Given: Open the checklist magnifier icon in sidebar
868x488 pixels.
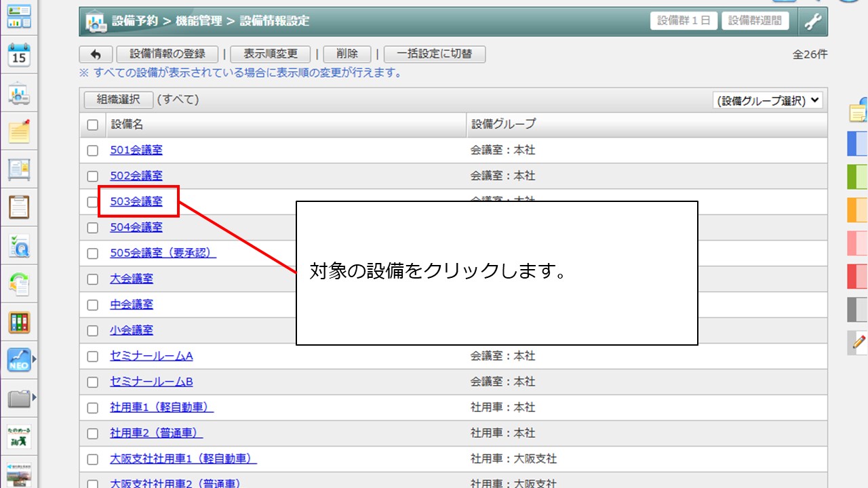Looking at the screenshot, I should [x=19, y=246].
